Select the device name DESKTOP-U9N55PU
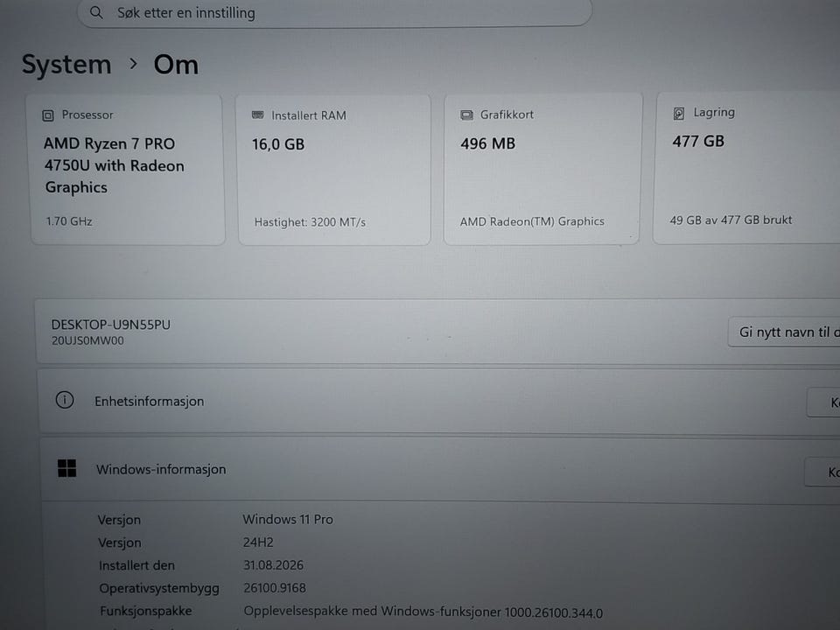 pyautogui.click(x=111, y=325)
